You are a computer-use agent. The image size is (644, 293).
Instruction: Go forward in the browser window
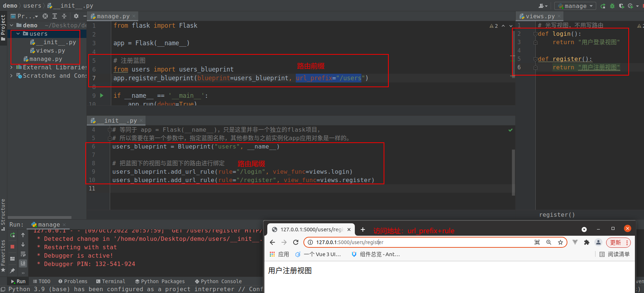point(284,242)
